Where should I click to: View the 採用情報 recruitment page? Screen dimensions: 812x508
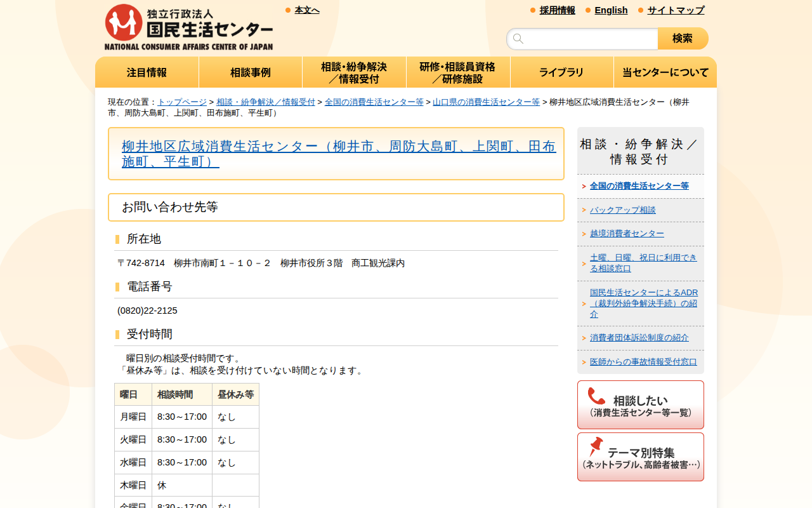[x=556, y=10]
